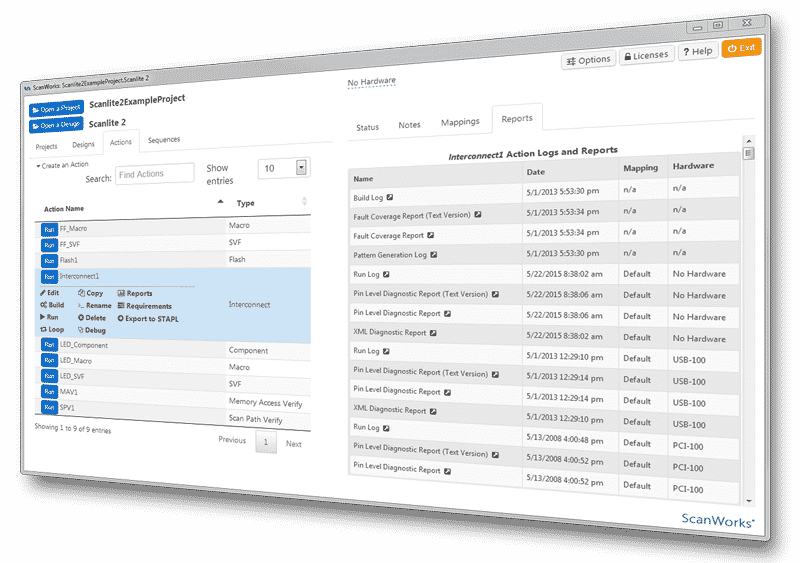Run the FF_Macro action

coord(49,229)
